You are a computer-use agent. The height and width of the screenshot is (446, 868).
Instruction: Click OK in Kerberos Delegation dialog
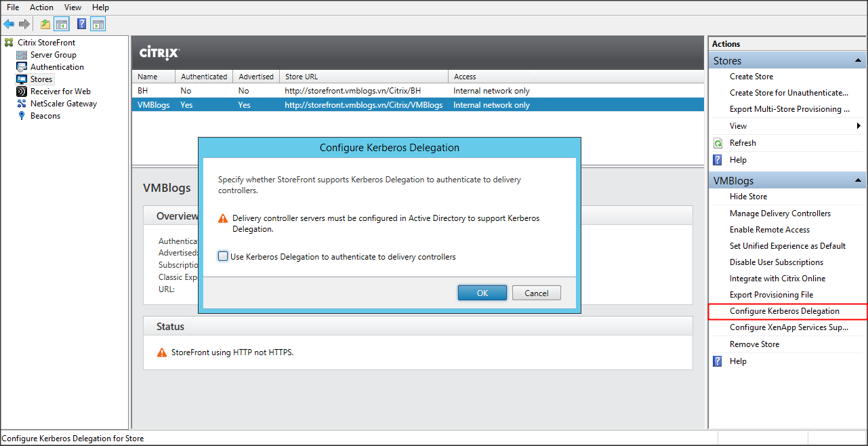pos(482,293)
